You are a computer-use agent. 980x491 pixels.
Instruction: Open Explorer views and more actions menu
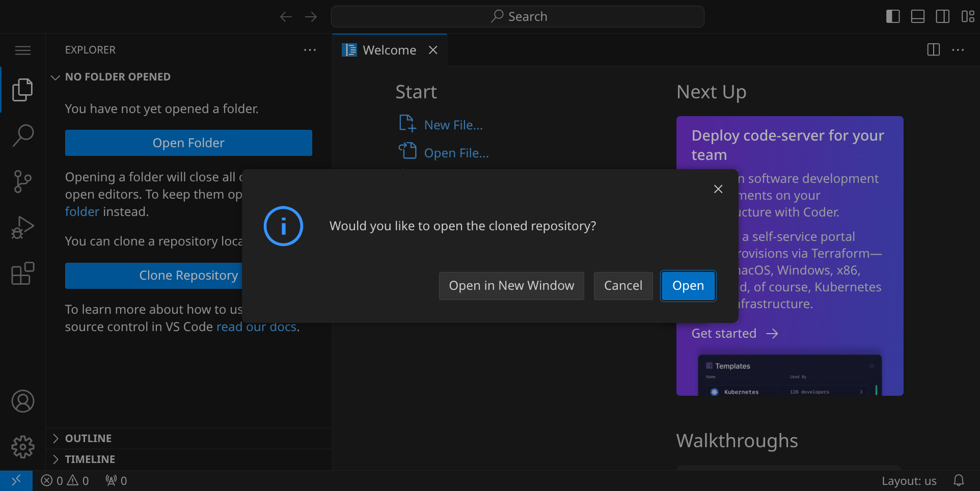(x=310, y=50)
